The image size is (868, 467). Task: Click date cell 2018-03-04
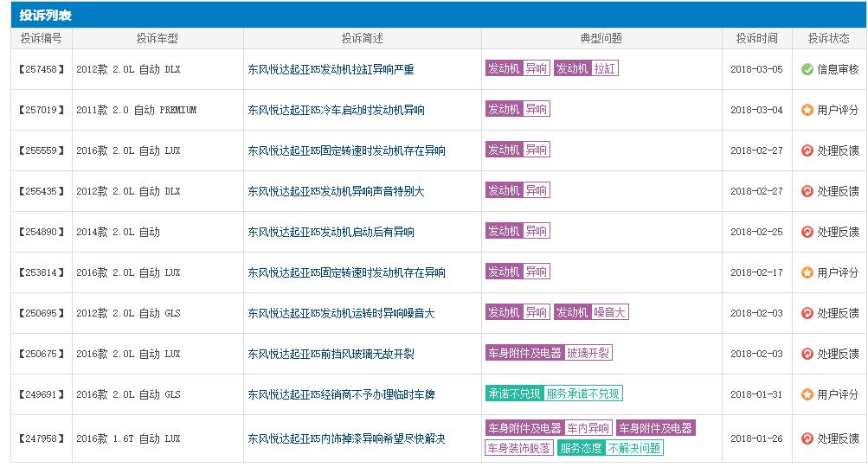tap(756, 110)
